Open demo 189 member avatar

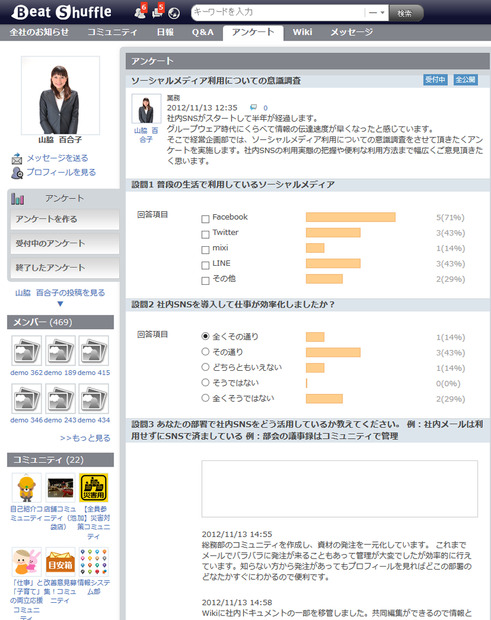click(60, 350)
